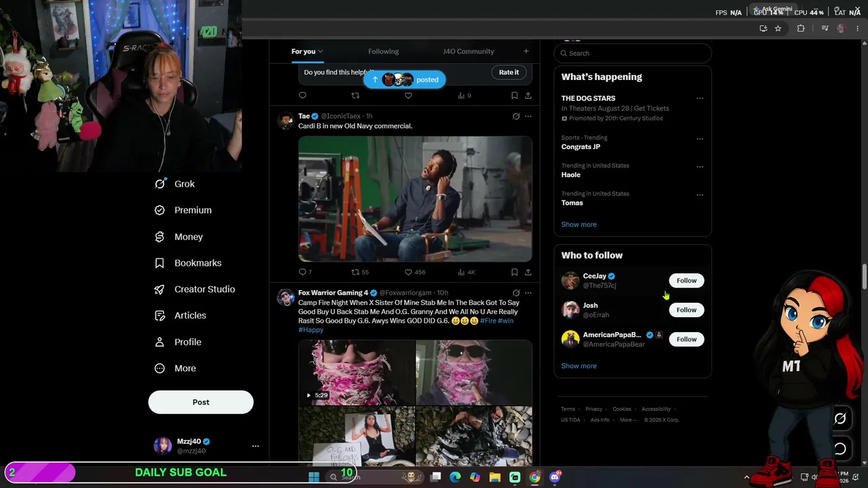Repost the post above Tae's
Image resolution: width=868 pixels, height=488 pixels.
(x=355, y=96)
